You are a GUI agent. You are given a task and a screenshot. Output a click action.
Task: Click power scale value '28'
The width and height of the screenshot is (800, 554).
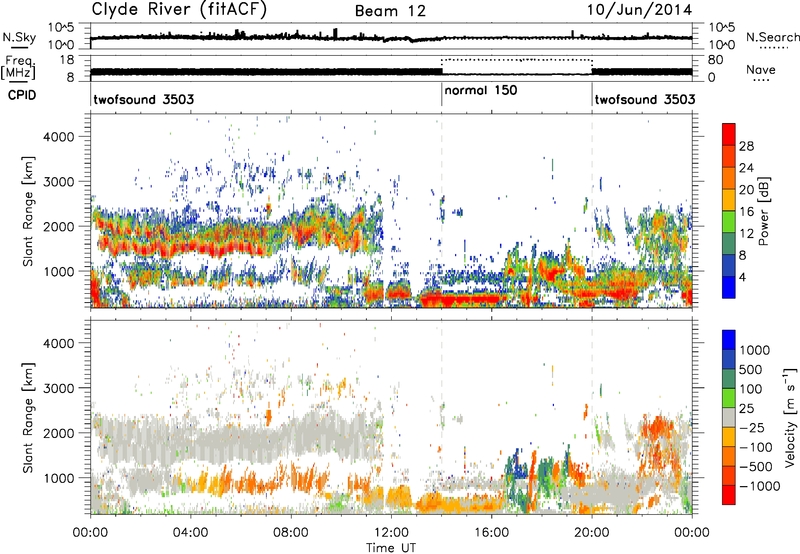746,146
